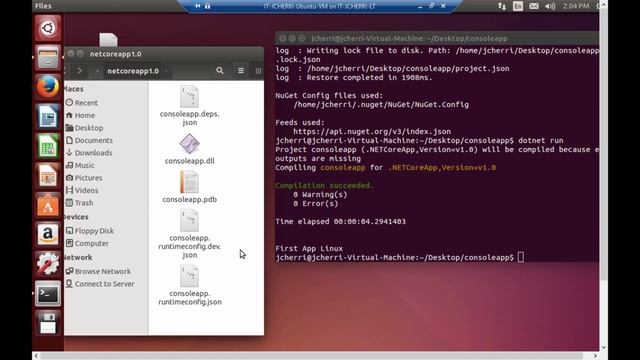Click the desktop file icon behind Files window
The image size is (640, 360).
tap(108, 40)
